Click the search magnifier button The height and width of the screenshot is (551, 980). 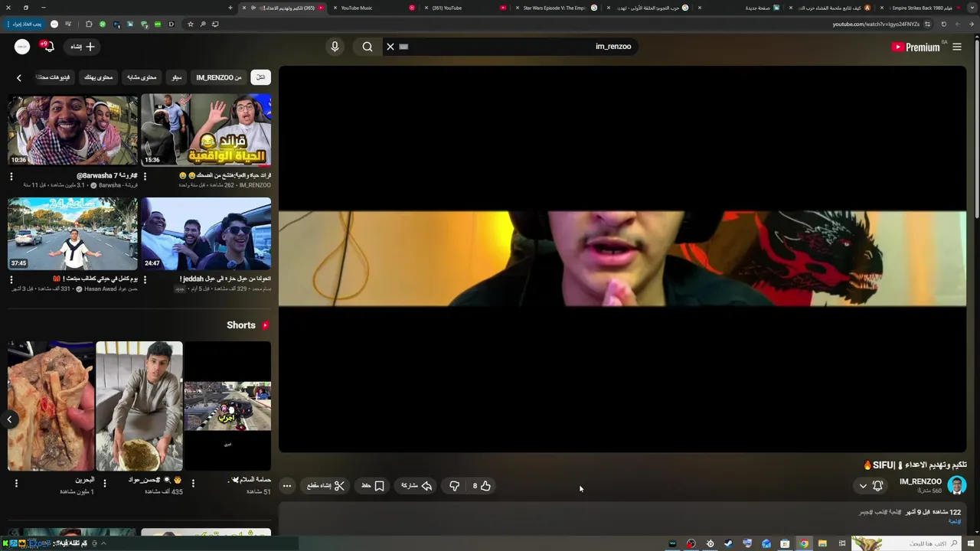(367, 47)
